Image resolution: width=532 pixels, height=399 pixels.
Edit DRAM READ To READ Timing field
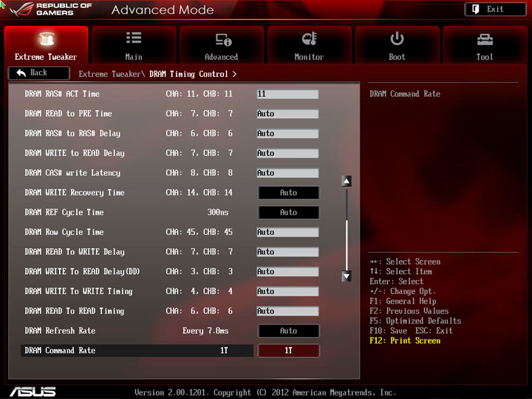coord(287,311)
